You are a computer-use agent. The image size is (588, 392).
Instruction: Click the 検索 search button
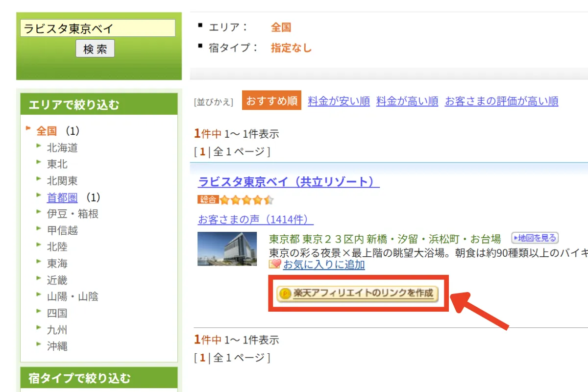95,49
